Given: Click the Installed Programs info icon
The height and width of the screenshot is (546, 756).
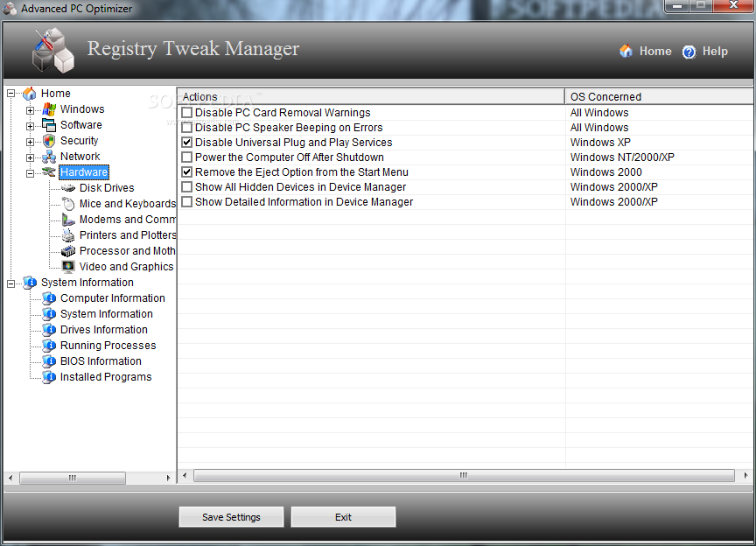Looking at the screenshot, I should pyautogui.click(x=49, y=377).
